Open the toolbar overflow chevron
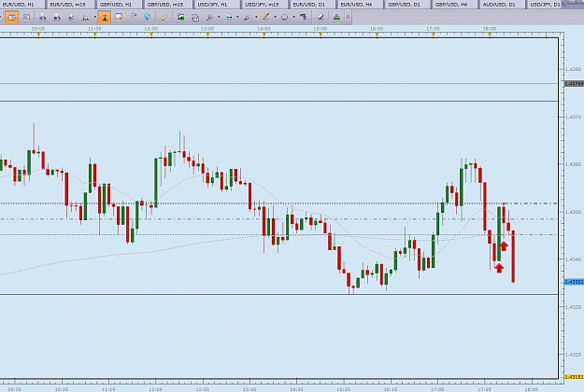Image resolution: width=584 pixels, height=392 pixels. point(349,17)
